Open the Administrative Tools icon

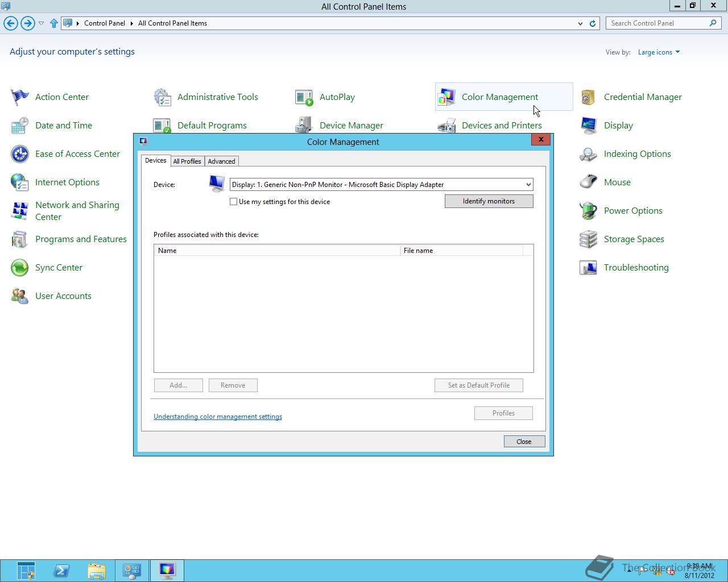click(162, 97)
